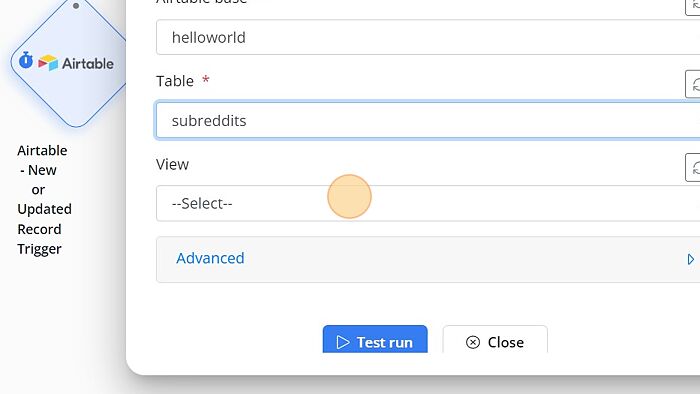Click the connector dot atop the Airtable node
The width and height of the screenshot is (700, 394).
[x=76, y=6]
